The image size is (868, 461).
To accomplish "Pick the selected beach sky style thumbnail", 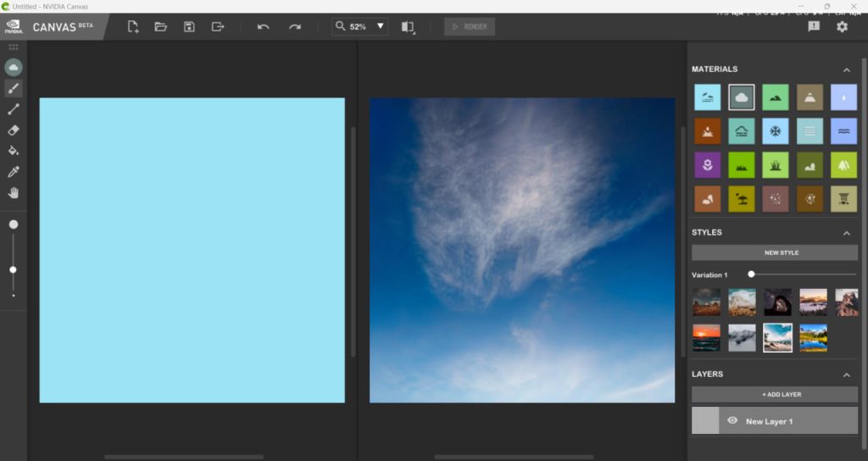I will (x=777, y=337).
